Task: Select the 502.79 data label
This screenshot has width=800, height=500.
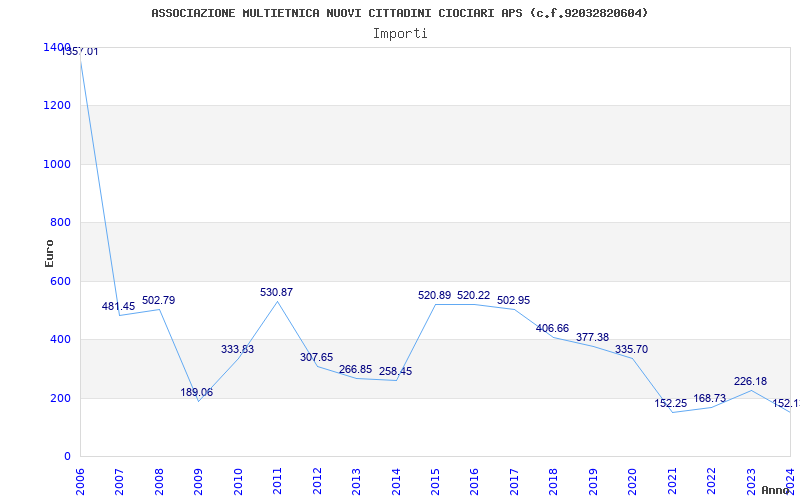Action: coord(158,300)
